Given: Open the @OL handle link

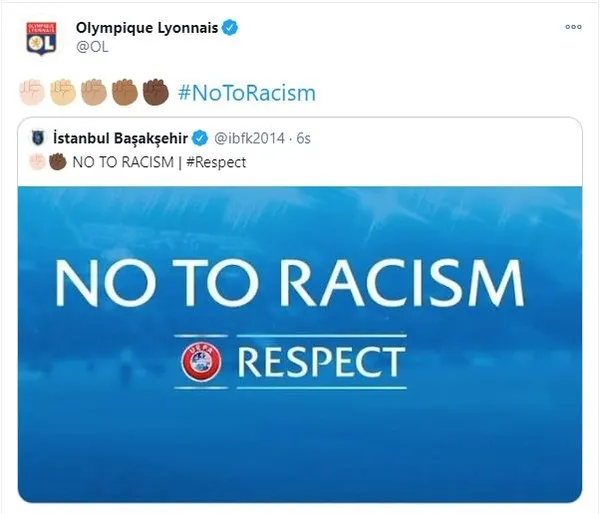Looking at the screenshot, I should 92,47.
